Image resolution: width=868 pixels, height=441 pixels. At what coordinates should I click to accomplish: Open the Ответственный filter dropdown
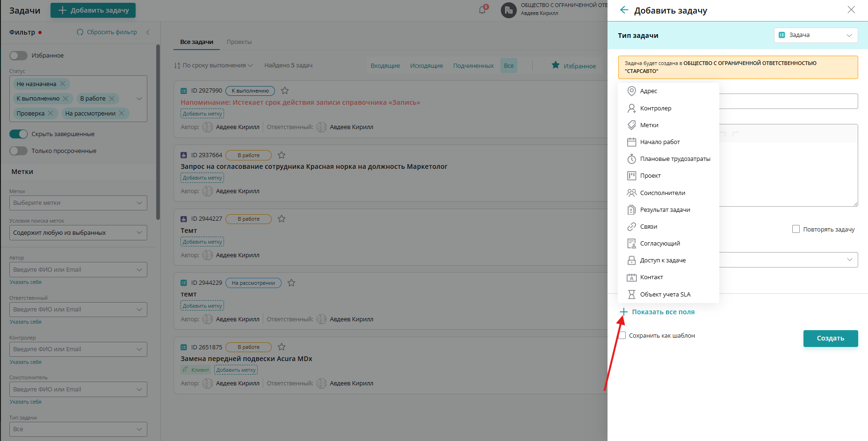pyautogui.click(x=78, y=310)
